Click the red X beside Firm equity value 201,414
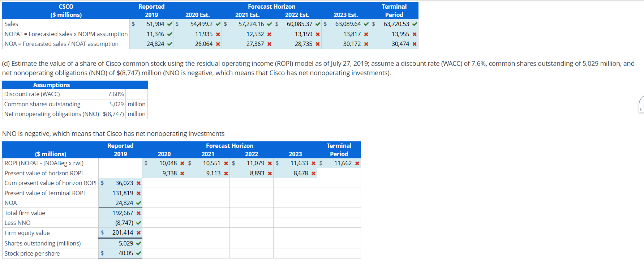This screenshot has width=644, height=265. 139,233
